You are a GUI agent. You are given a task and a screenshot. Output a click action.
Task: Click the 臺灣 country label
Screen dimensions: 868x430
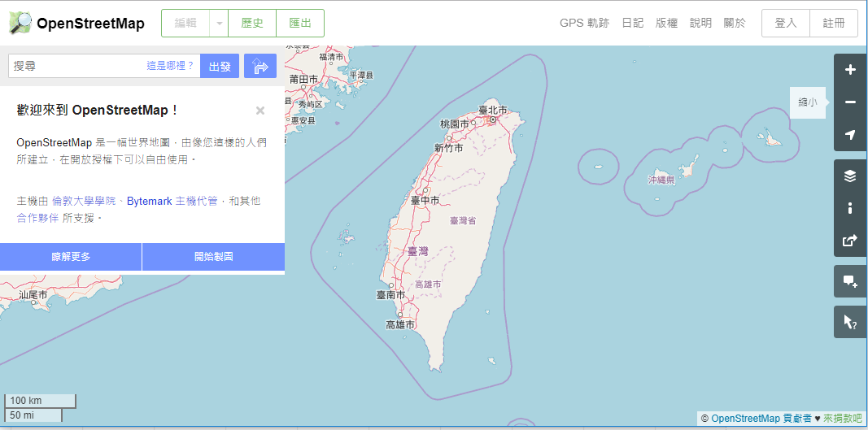(418, 251)
